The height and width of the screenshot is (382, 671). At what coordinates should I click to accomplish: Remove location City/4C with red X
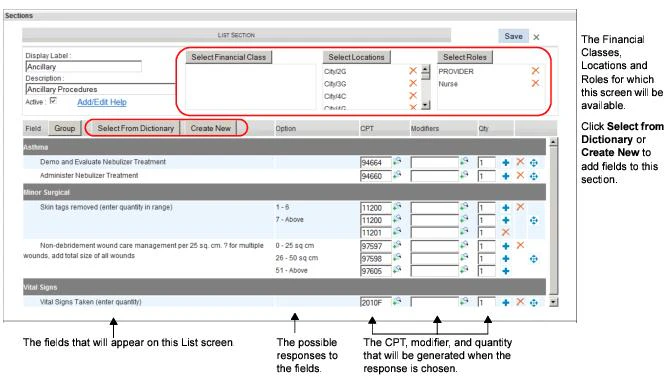click(413, 95)
